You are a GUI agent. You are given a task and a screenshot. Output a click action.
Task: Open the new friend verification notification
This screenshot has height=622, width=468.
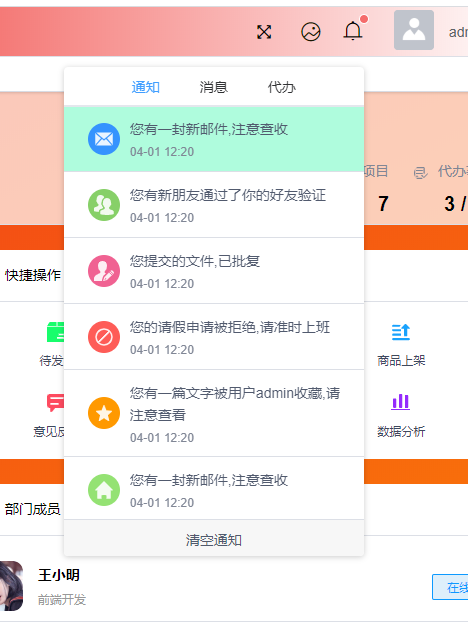(214, 205)
